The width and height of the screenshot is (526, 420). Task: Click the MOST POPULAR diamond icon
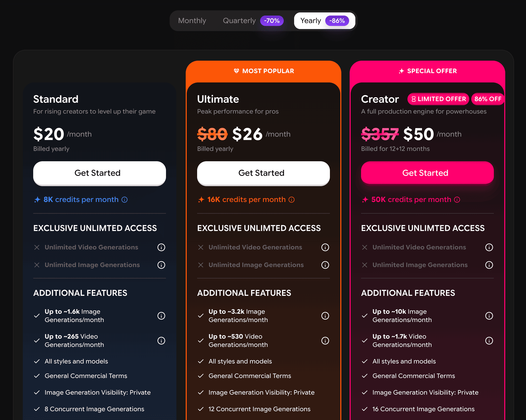point(236,71)
